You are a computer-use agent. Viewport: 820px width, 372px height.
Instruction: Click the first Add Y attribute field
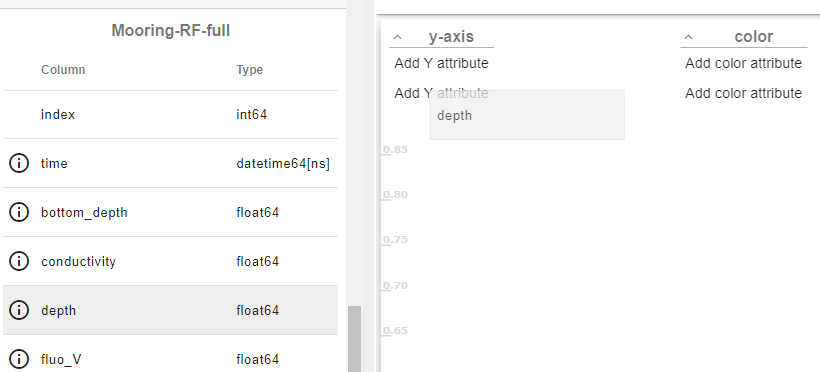coord(441,63)
